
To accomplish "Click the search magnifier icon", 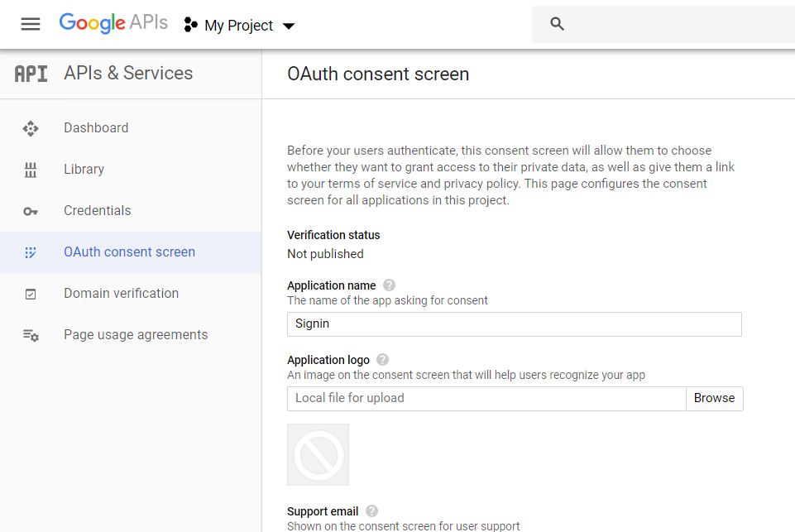I will click(557, 24).
